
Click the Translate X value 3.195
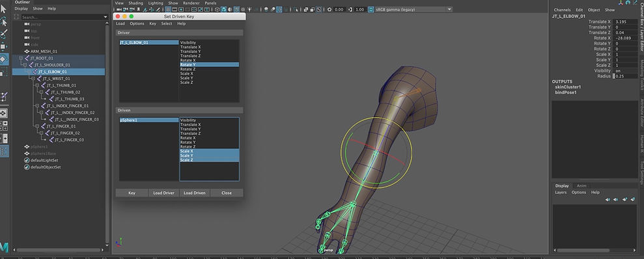pyautogui.click(x=626, y=21)
